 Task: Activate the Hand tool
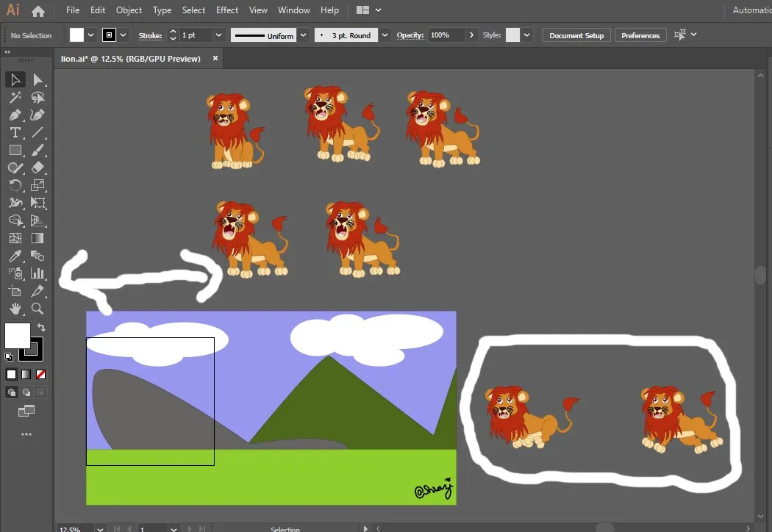click(x=15, y=309)
